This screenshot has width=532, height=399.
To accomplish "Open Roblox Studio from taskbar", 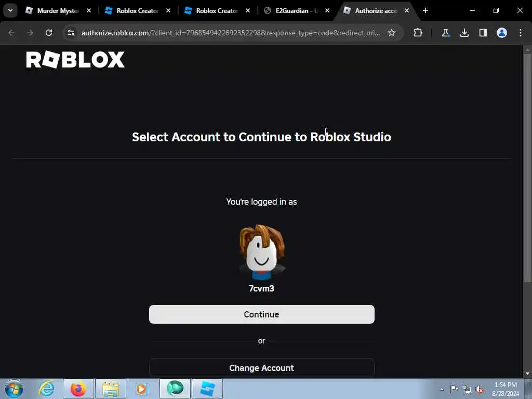I will coord(207,389).
